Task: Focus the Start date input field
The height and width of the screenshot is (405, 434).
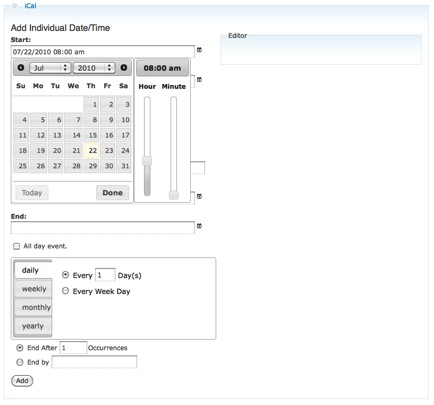Action: pyautogui.click(x=103, y=52)
